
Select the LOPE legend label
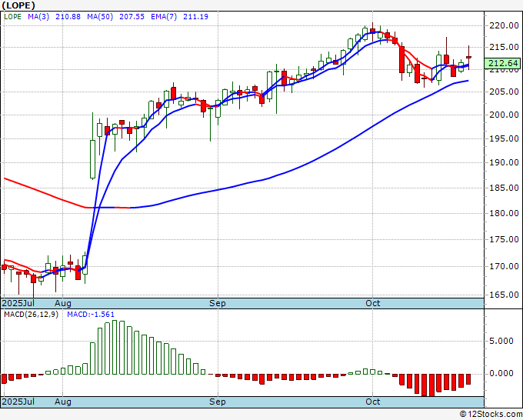pos(12,16)
